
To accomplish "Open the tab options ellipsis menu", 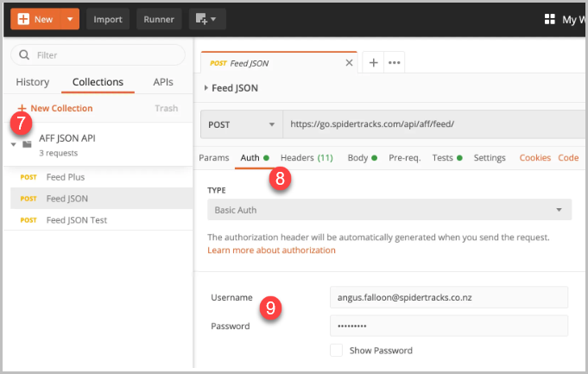I will tap(394, 63).
